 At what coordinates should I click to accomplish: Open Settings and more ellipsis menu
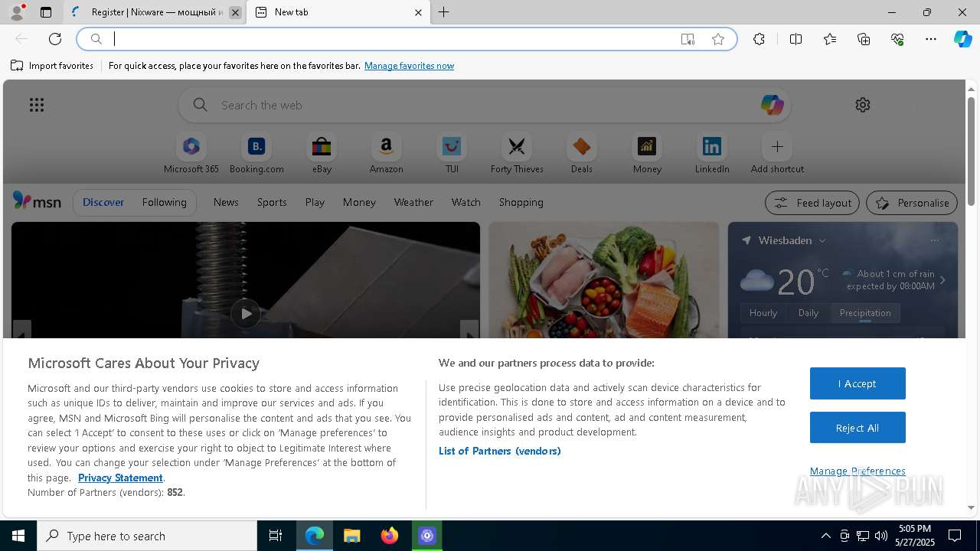[x=931, y=39]
